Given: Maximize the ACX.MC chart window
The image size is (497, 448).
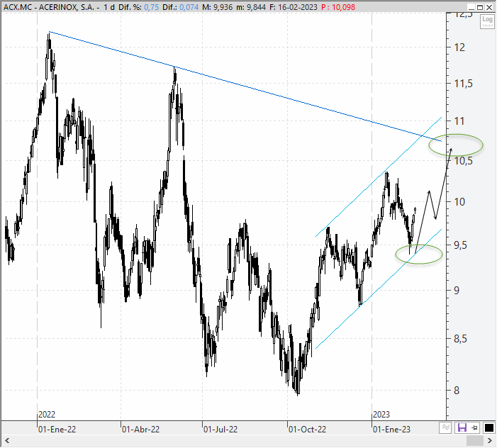Looking at the screenshot, I should click(480, 7).
